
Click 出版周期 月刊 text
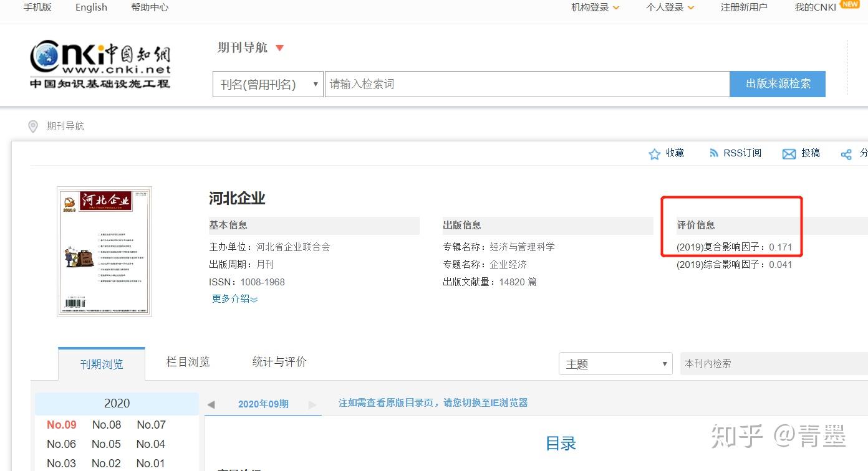[241, 264]
